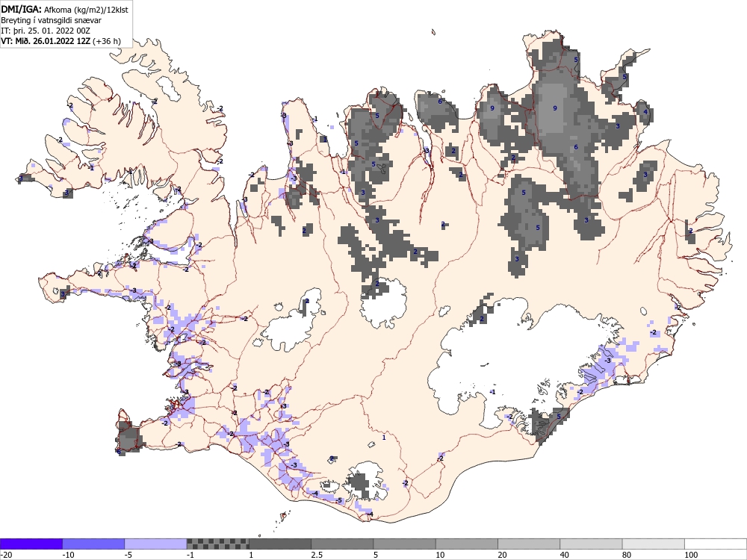
Task: Pick the medium blue -10 to -5 legend swatch
Action: click(x=93, y=544)
